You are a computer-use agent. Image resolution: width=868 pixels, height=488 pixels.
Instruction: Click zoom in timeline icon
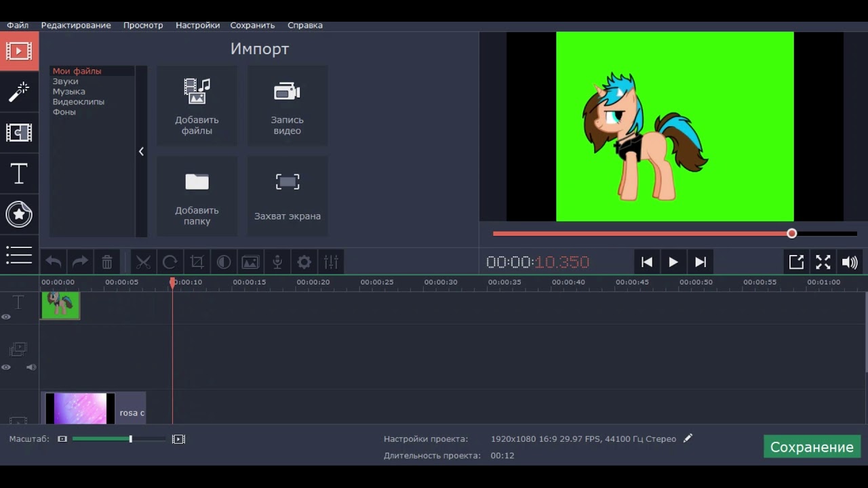[x=178, y=439]
